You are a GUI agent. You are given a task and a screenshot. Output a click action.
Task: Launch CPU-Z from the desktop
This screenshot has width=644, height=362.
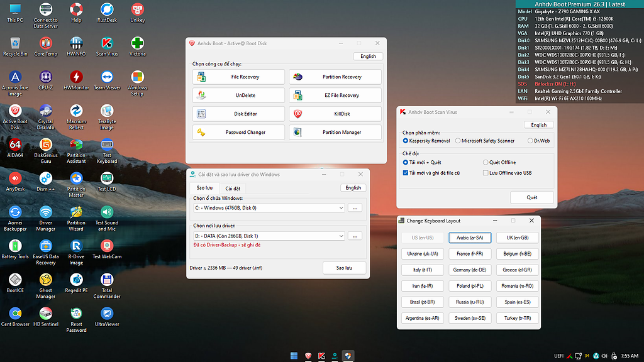coord(45,80)
